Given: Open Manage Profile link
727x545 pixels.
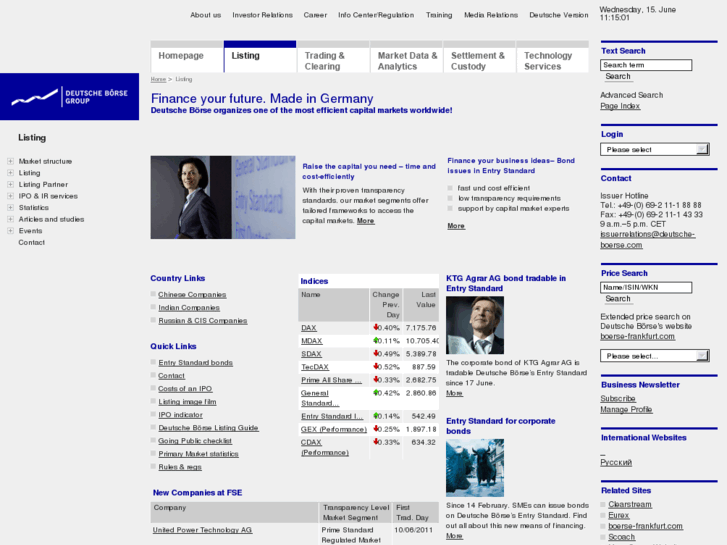Looking at the screenshot, I should (626, 410).
